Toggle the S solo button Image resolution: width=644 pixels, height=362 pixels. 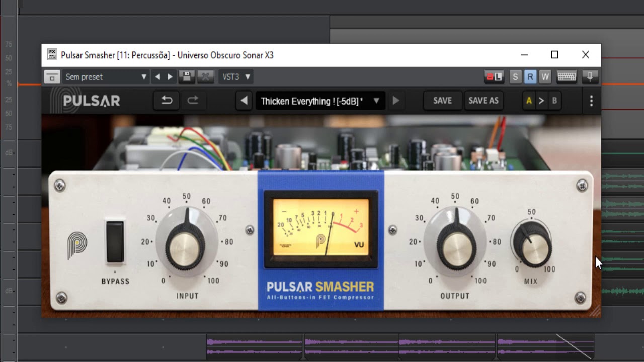pos(515,77)
